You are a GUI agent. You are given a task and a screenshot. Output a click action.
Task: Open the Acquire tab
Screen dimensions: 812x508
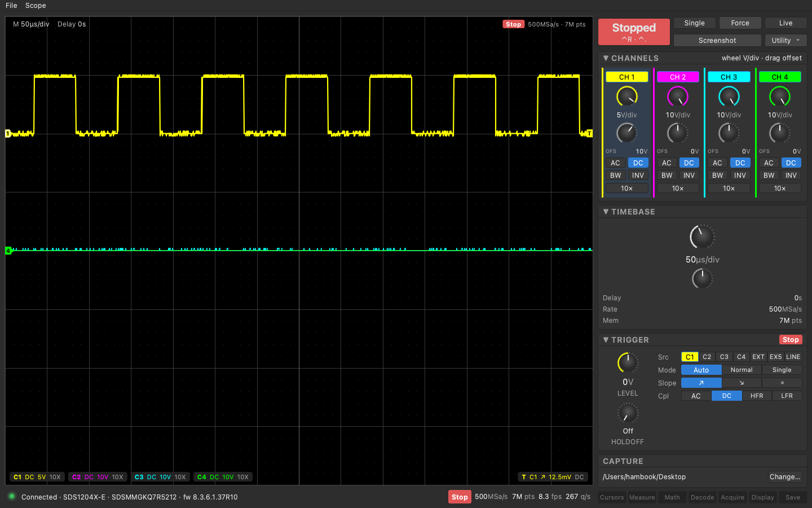coord(732,497)
